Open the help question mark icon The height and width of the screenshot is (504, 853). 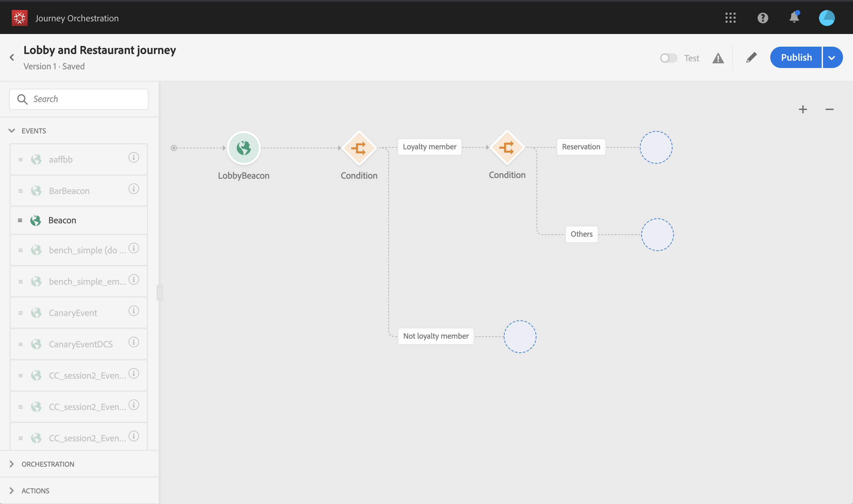coord(763,18)
